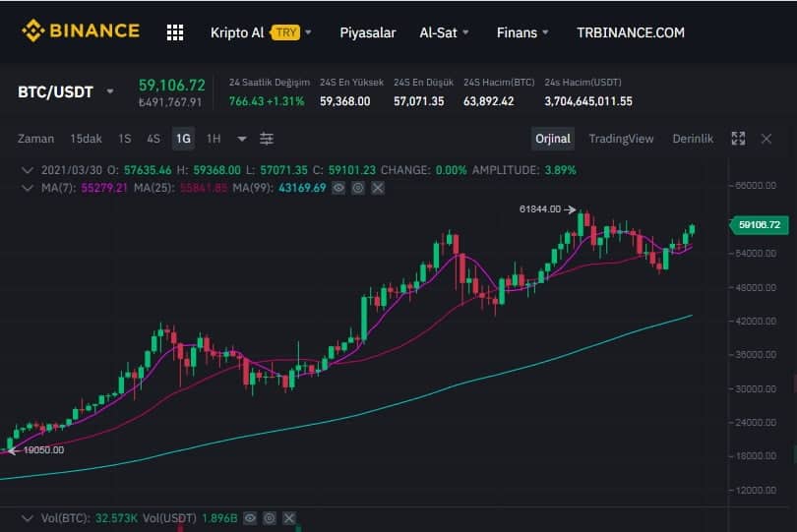Open MA indicator settings gear
Screen dimensions: 797x532
click(358, 187)
